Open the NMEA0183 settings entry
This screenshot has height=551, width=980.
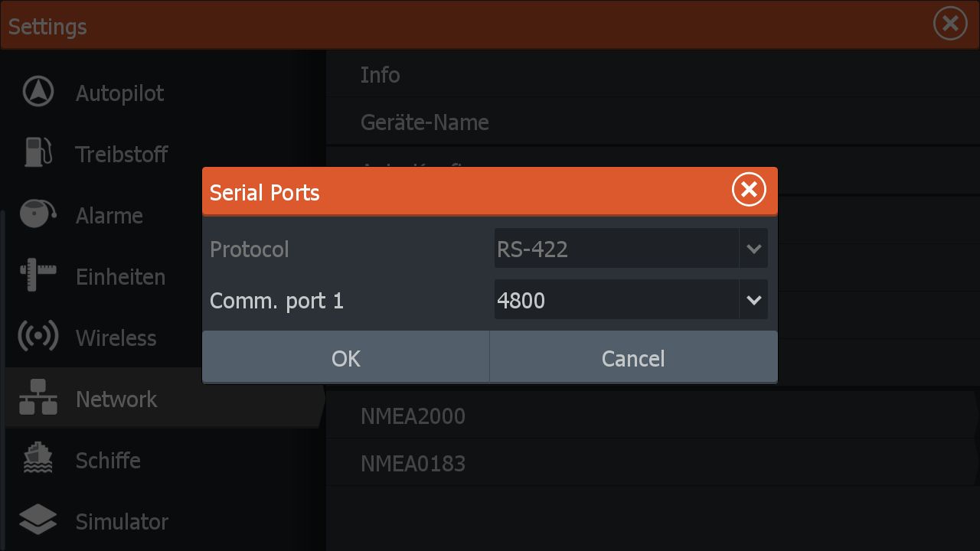413,463
